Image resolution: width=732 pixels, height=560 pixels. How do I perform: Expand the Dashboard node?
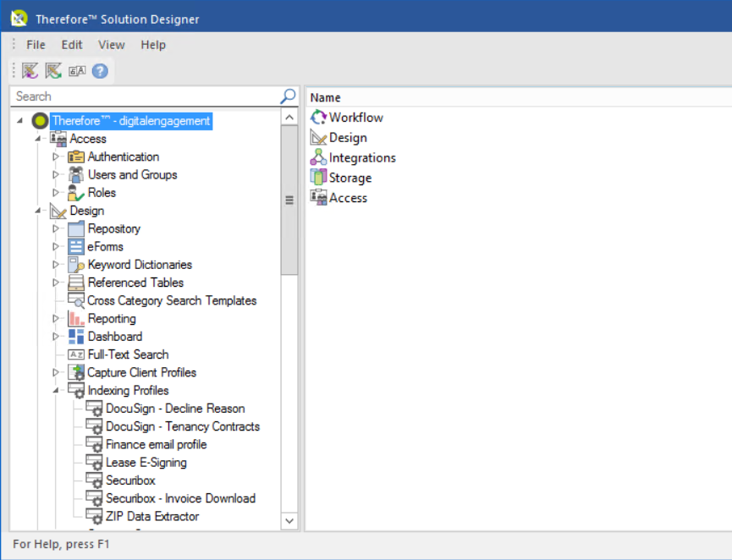56,337
